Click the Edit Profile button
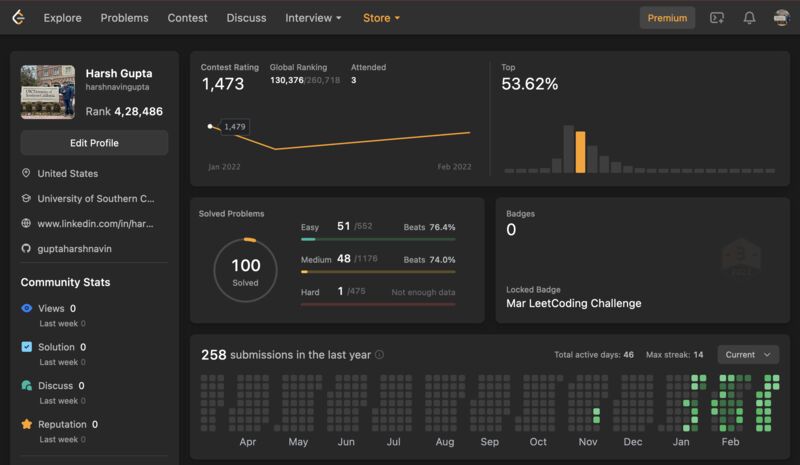Image resolution: width=800 pixels, height=465 pixels. (x=94, y=143)
